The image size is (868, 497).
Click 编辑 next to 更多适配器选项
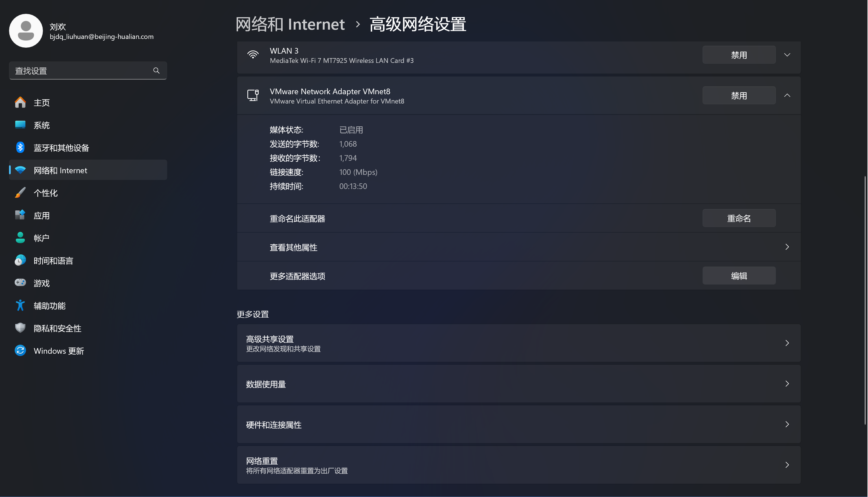coord(739,276)
